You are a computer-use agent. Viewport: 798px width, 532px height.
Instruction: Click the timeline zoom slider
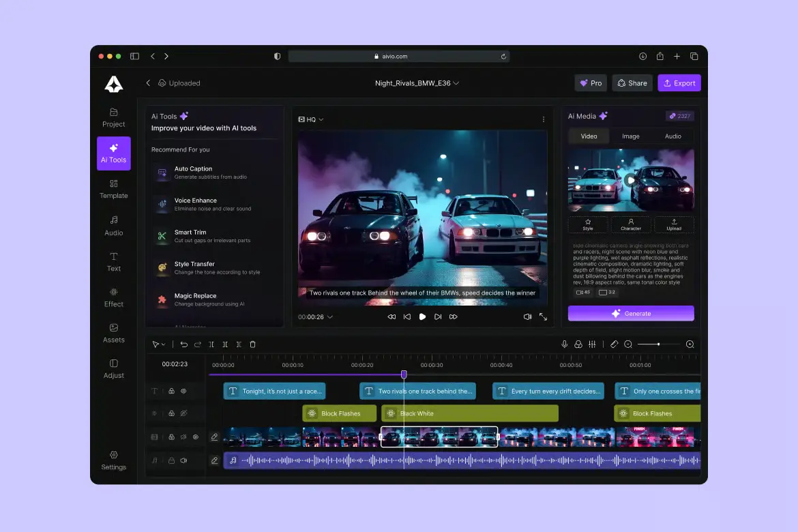tap(658, 344)
